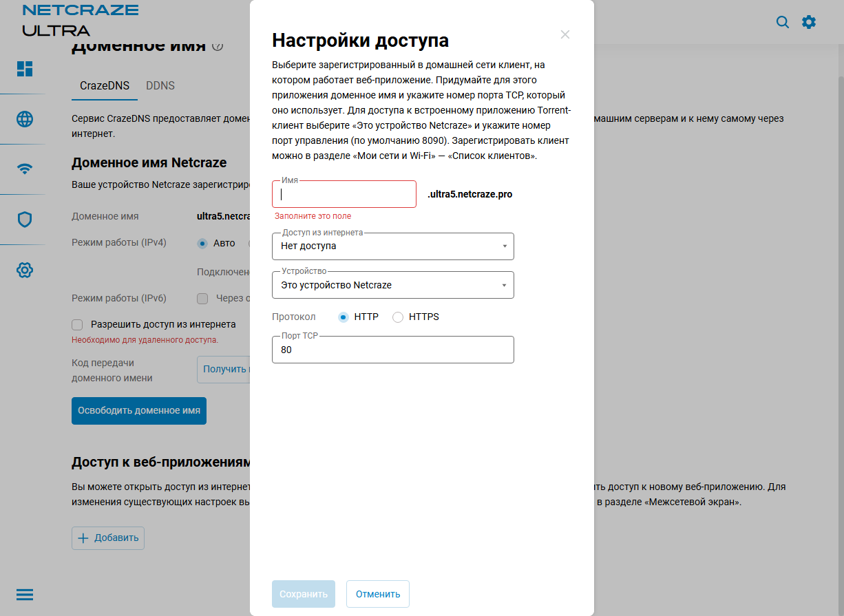844x616 pixels.
Task: Open the gear management sidebar icon
Action: pyautogui.click(x=25, y=270)
